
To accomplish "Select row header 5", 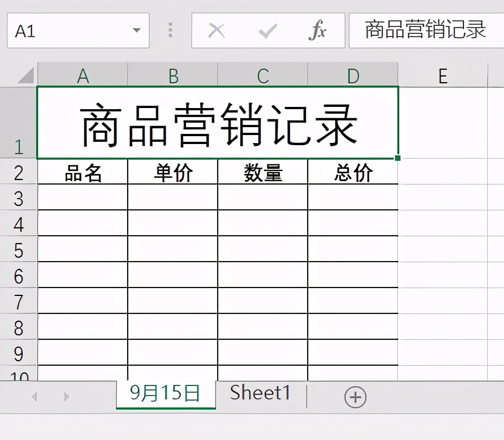I will 20,250.
